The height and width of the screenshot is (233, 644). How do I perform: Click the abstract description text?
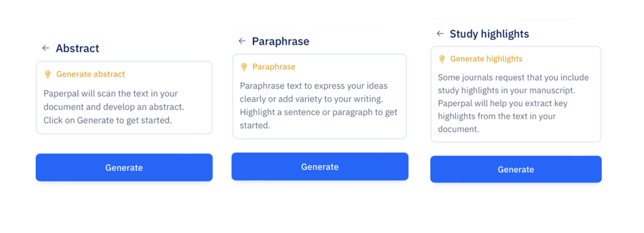click(114, 107)
